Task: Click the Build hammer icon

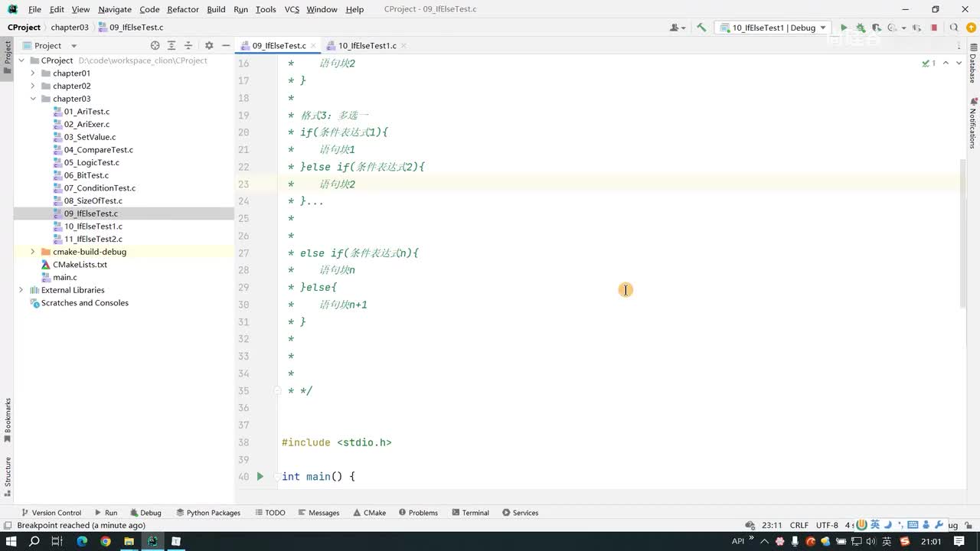Action: click(701, 28)
